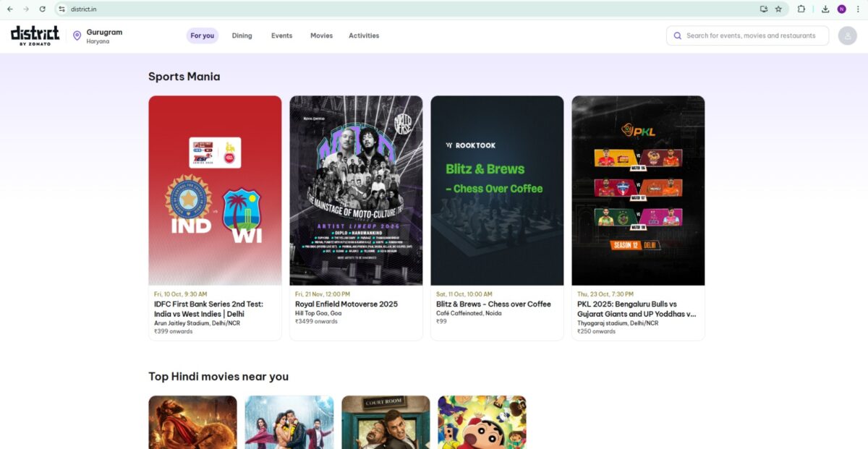Click the search events, movies and restaurants field
This screenshot has height=449, width=868.
tap(750, 35)
